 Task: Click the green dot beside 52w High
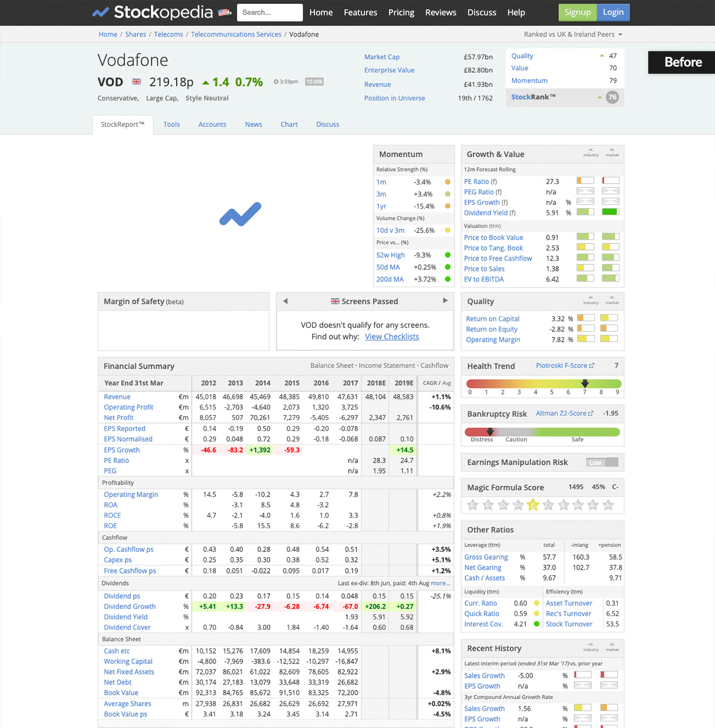coord(447,255)
